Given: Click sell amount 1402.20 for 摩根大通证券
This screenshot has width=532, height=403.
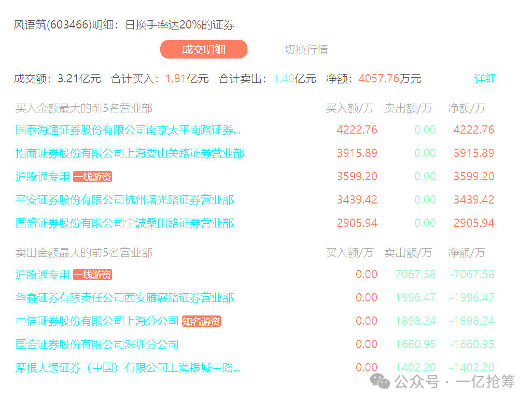Looking at the screenshot, I should [416, 368].
